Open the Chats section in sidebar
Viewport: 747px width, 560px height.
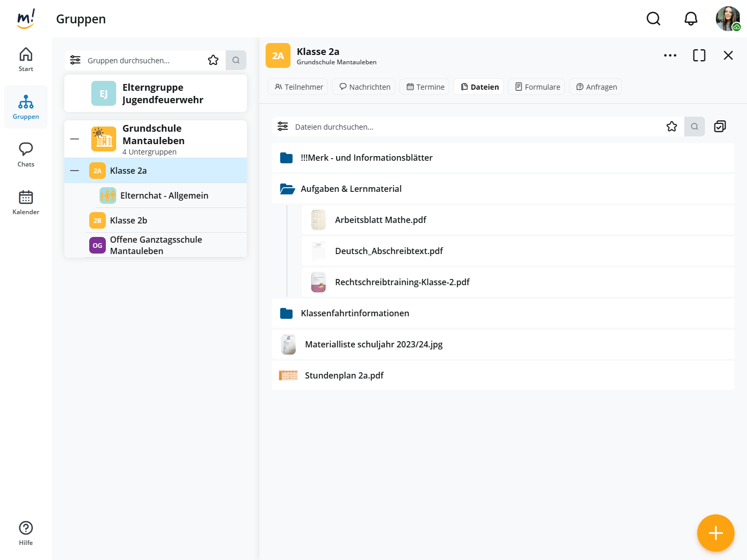[26, 155]
